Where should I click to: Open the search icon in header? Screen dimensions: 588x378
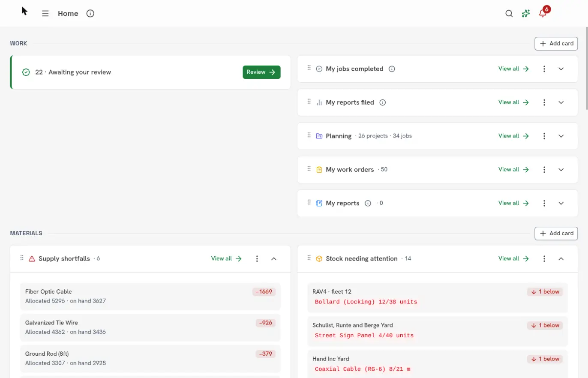[509, 13]
